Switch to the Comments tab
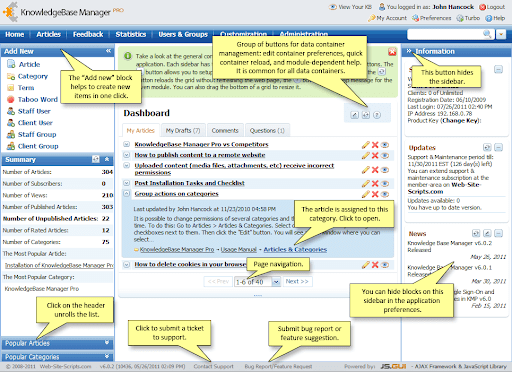Screen dimensions: 512x372 click(x=225, y=130)
